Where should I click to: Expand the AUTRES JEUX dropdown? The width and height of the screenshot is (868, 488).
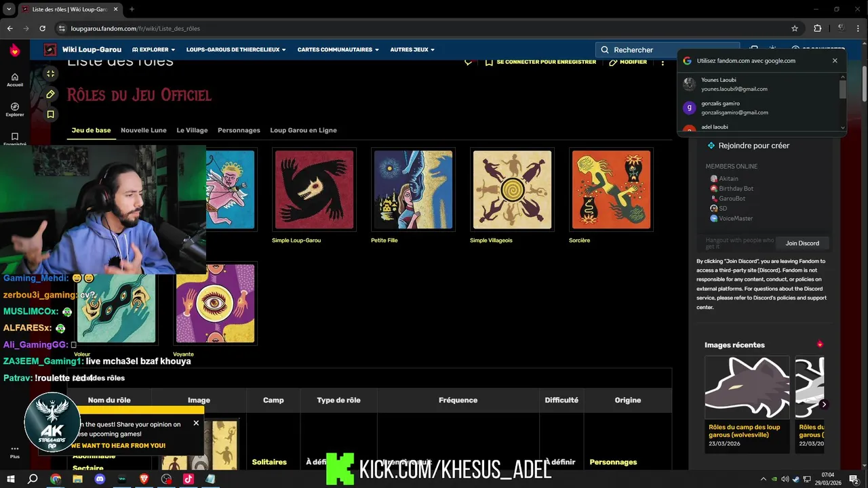412,49
